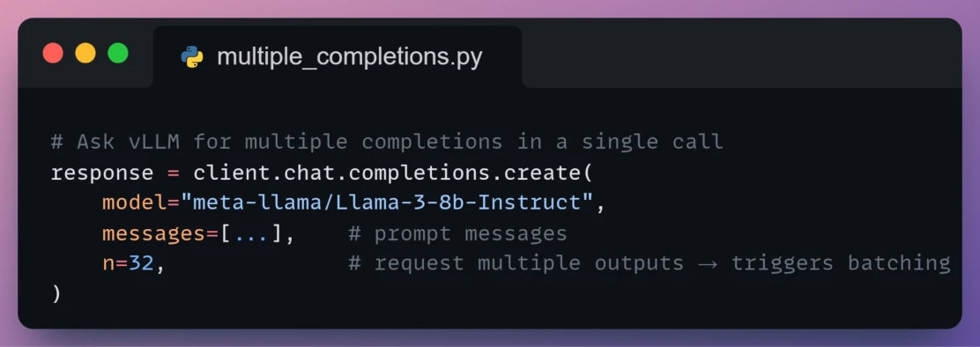Viewport: 980px width, 347px height.
Task: Select the multiple_completions.py tab
Action: click(x=338, y=56)
